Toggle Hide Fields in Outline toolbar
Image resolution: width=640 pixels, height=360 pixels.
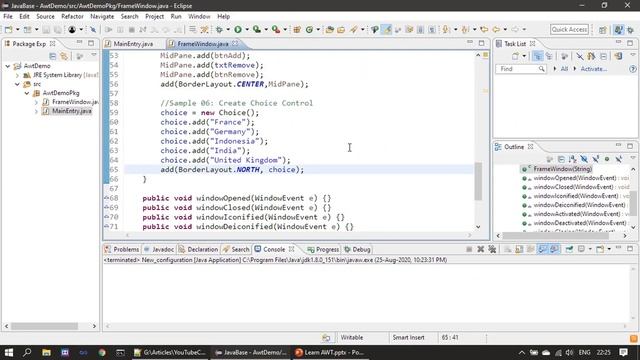[584, 159]
